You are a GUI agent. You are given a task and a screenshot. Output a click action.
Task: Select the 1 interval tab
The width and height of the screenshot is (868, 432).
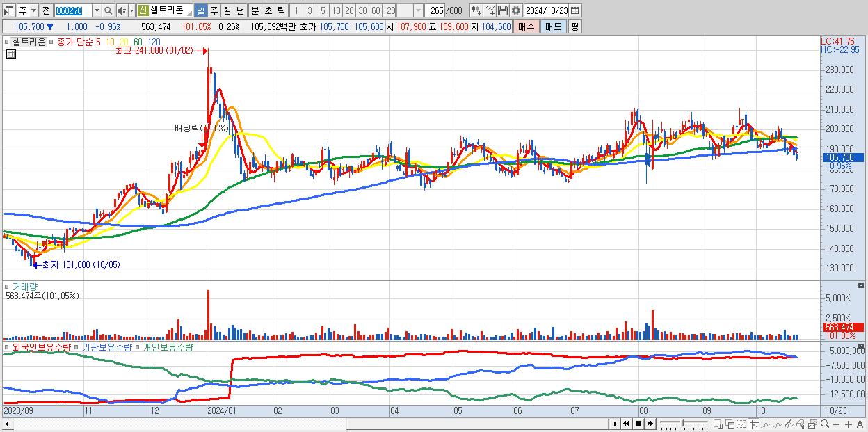click(x=296, y=10)
